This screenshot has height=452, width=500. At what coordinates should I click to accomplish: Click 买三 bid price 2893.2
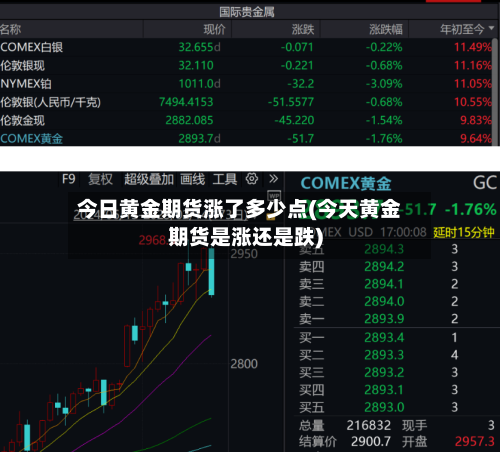click(384, 372)
